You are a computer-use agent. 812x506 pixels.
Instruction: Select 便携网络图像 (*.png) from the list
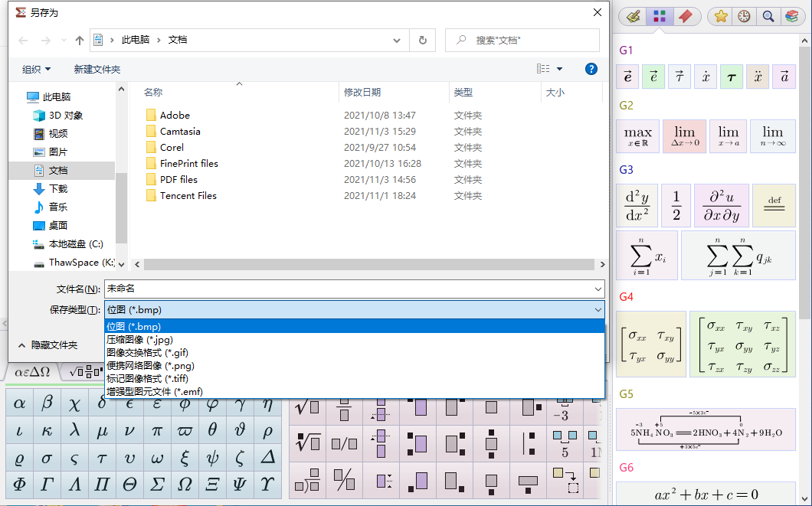[x=151, y=366]
